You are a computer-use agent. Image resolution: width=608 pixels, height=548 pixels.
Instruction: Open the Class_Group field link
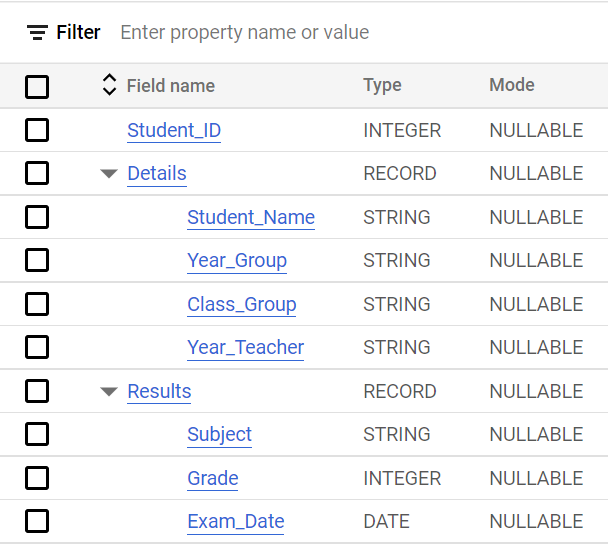(242, 304)
